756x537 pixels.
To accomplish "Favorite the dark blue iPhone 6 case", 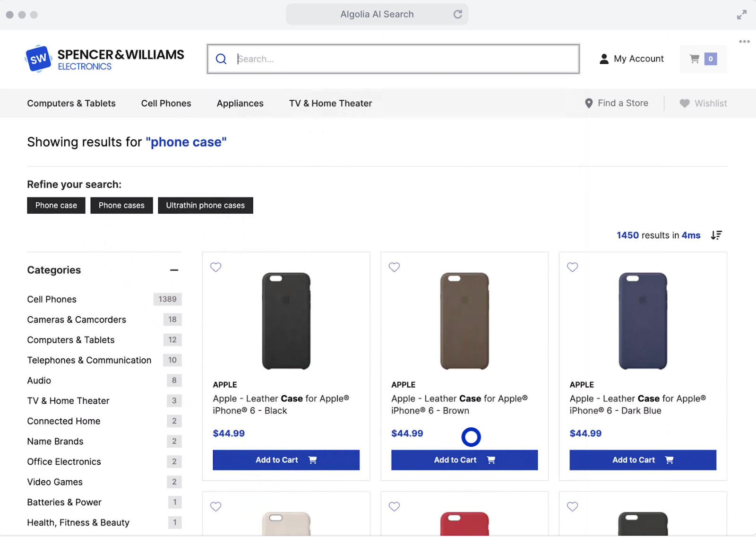I will (x=572, y=267).
